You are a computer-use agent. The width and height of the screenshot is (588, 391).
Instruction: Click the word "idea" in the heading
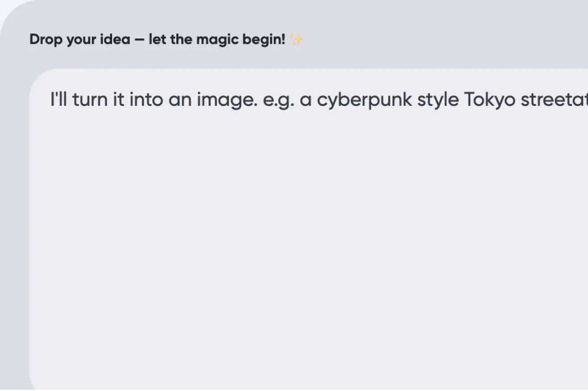tap(115, 39)
